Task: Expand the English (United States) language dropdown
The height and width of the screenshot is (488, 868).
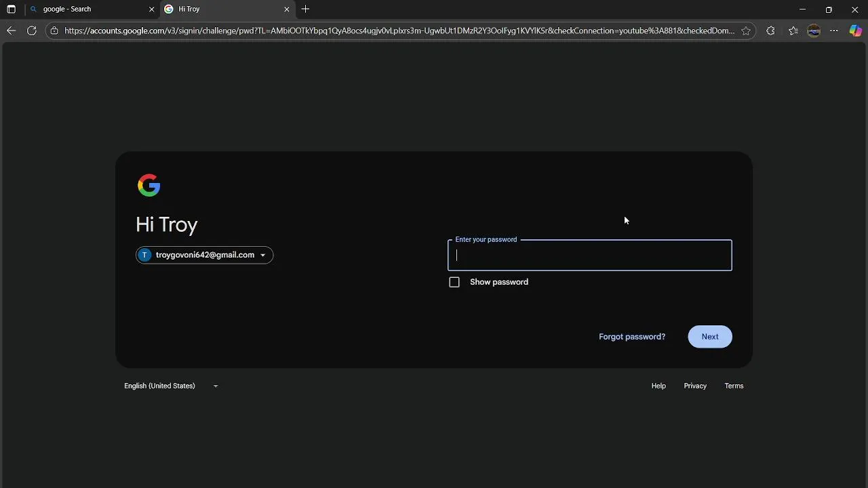Action: [171, 386]
